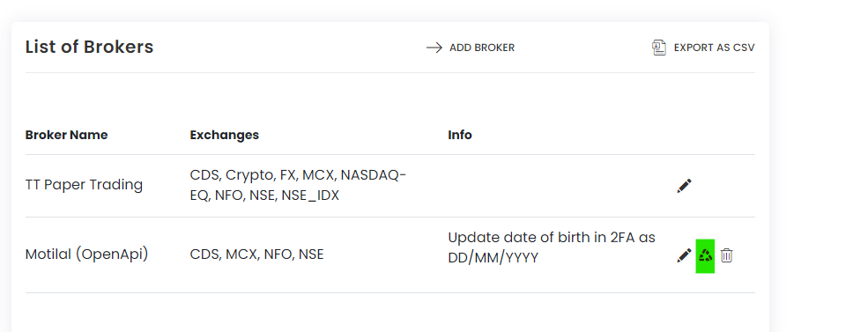Select the EXPORT AS CSV text
This screenshot has height=332, width=868.
pyautogui.click(x=714, y=48)
